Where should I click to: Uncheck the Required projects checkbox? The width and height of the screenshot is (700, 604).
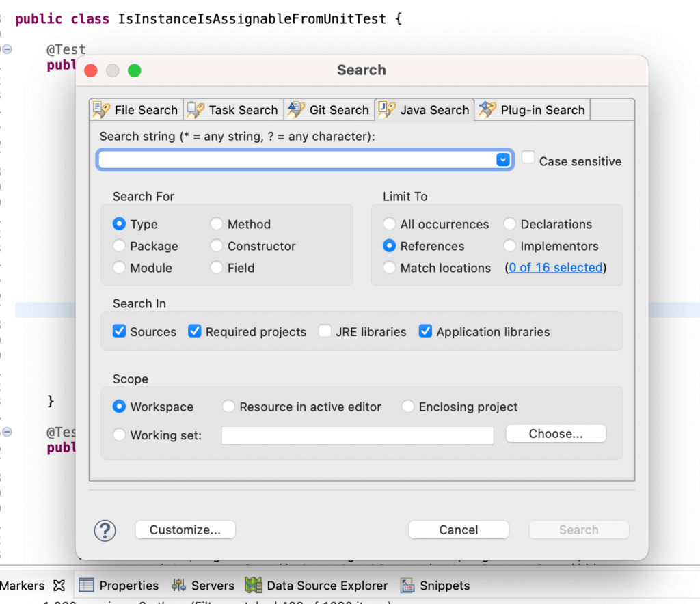[195, 331]
